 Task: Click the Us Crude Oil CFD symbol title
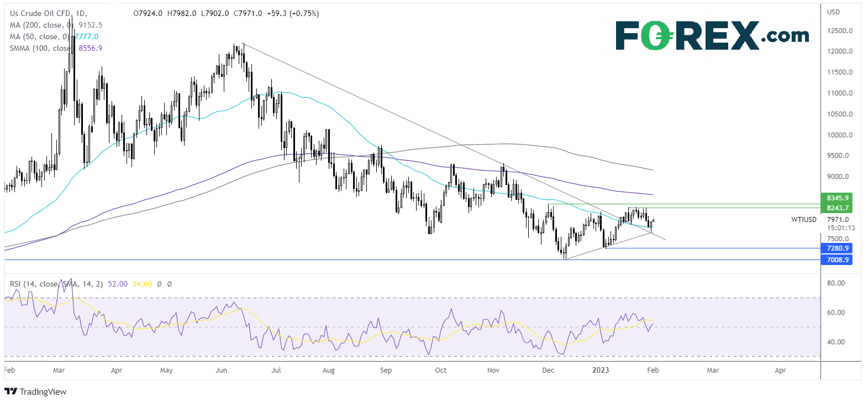pyautogui.click(x=48, y=13)
